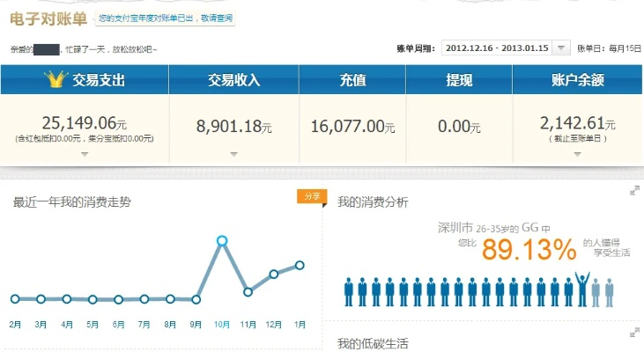
Task: Expand details arrow under 2,142.61元 balance
Action: (x=577, y=154)
